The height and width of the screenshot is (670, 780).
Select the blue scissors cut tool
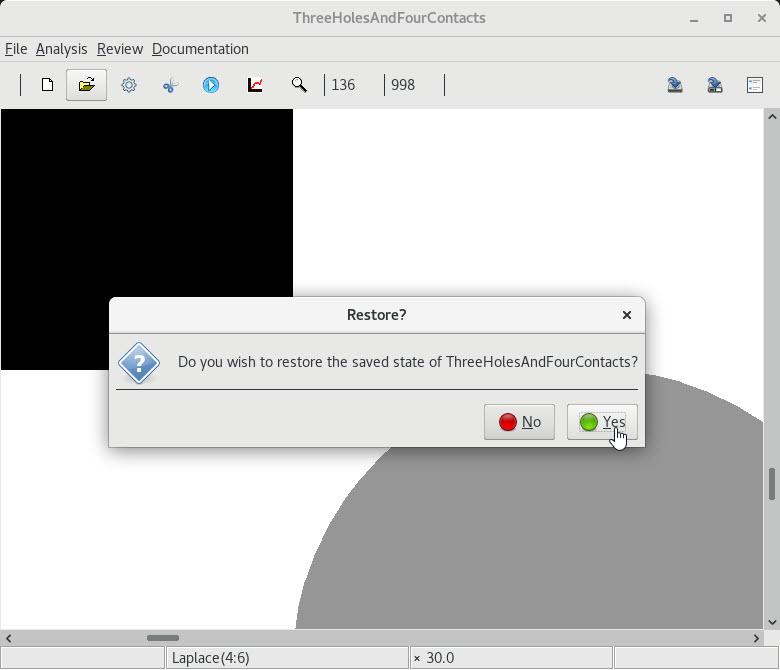click(x=170, y=85)
